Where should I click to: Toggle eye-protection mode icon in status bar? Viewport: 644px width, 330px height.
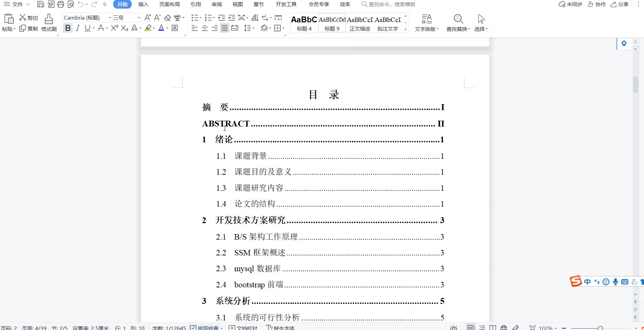coord(454,328)
